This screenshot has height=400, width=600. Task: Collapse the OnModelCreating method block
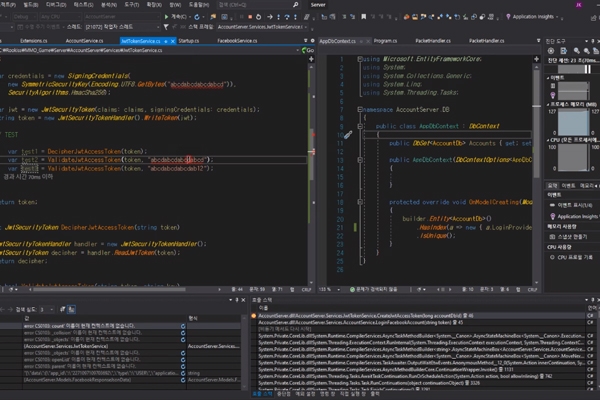[x=360, y=202]
